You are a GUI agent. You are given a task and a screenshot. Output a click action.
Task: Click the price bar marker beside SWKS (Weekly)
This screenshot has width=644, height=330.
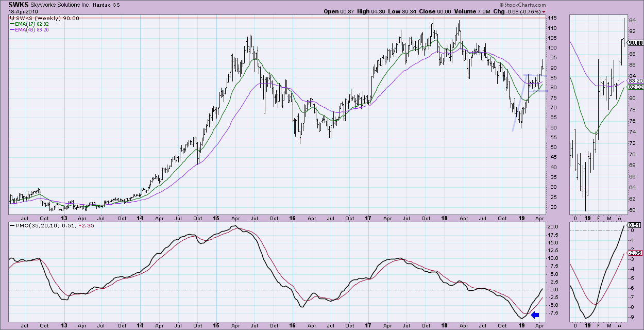(x=12, y=18)
